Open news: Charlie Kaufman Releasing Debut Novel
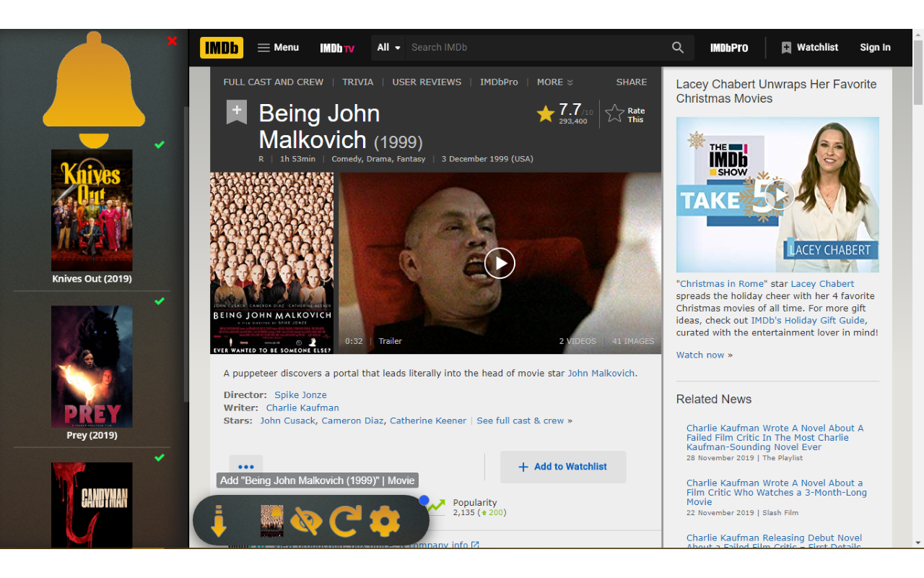924x578 pixels. (774, 542)
